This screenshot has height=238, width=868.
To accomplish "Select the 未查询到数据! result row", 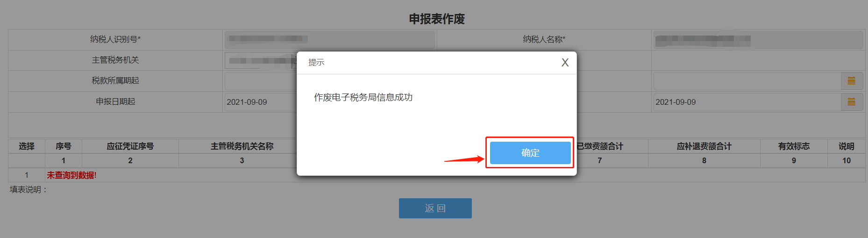I will [x=437, y=175].
